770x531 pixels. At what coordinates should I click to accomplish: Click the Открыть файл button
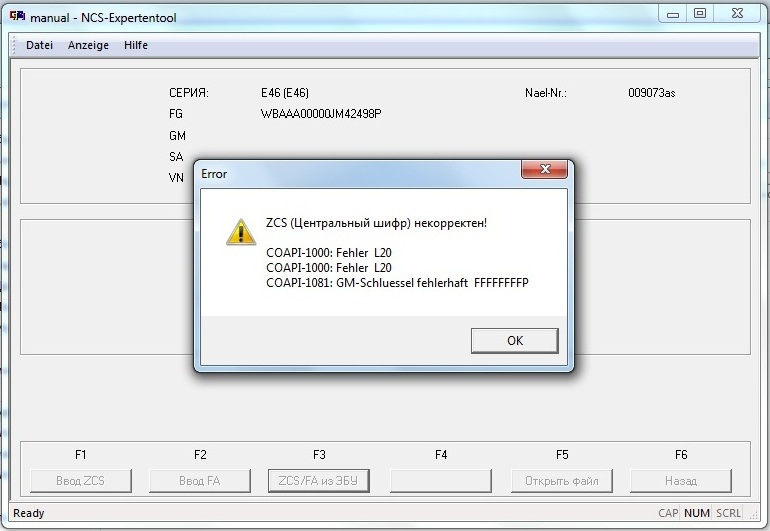pyautogui.click(x=562, y=480)
